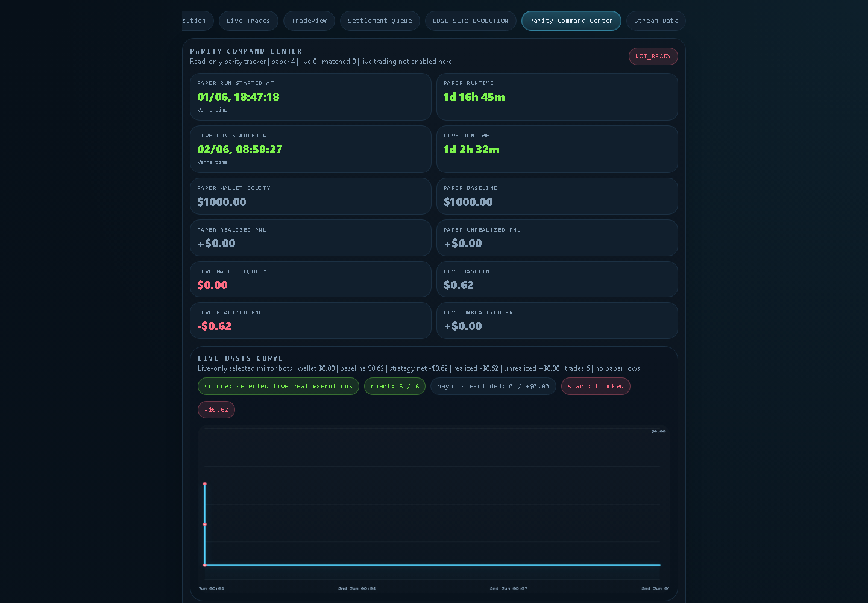Click the -$0.62 red chip

pos(216,410)
